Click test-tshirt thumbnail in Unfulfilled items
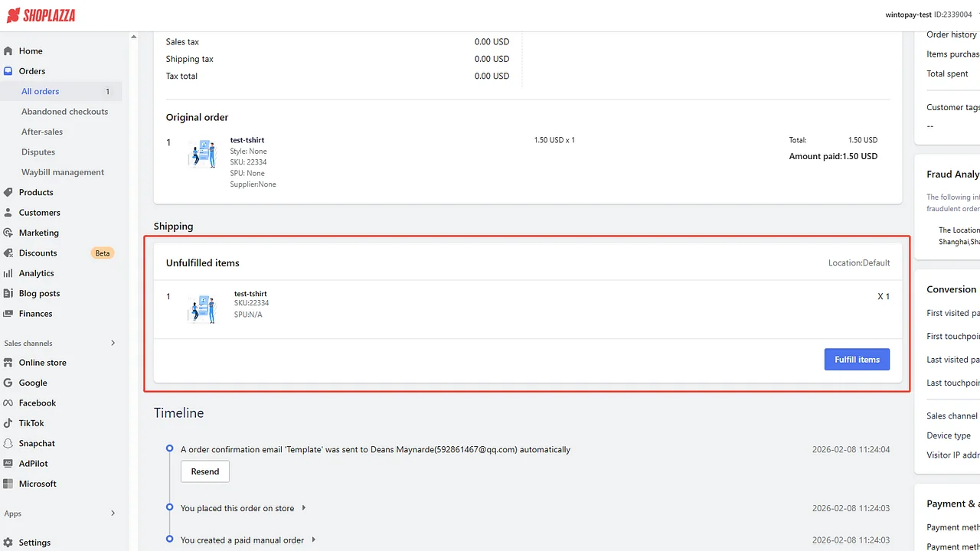 tap(202, 308)
